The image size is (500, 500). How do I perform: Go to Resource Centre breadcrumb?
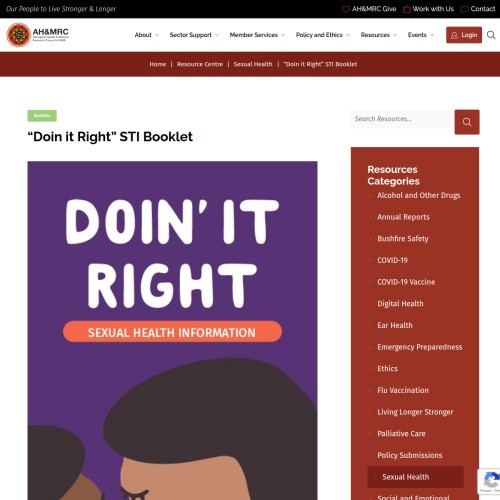200,64
